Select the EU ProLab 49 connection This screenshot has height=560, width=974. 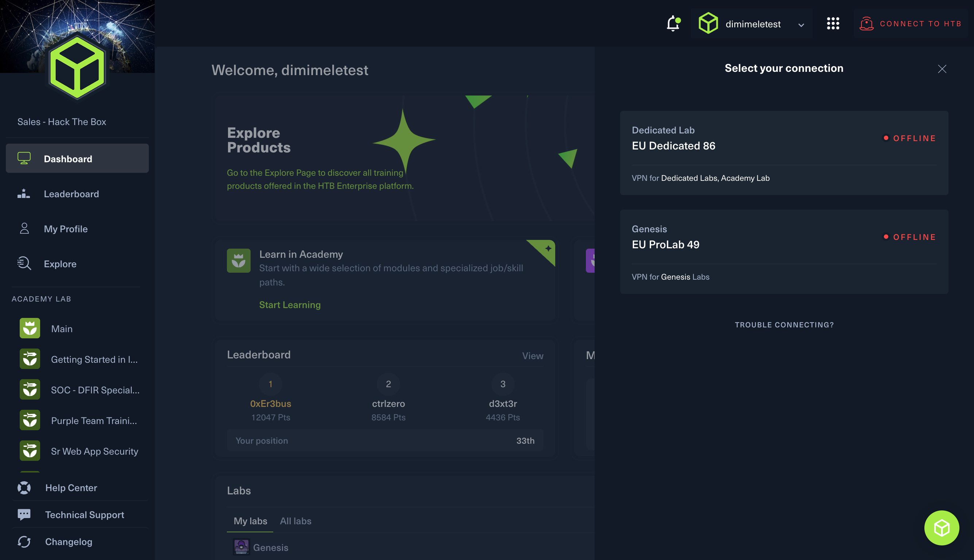coord(784,252)
